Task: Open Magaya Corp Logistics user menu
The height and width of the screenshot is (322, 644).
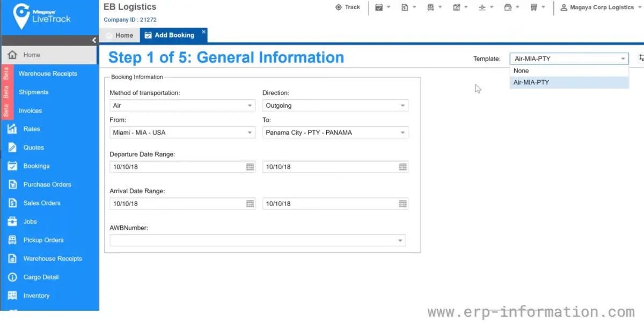Action: [x=597, y=8]
